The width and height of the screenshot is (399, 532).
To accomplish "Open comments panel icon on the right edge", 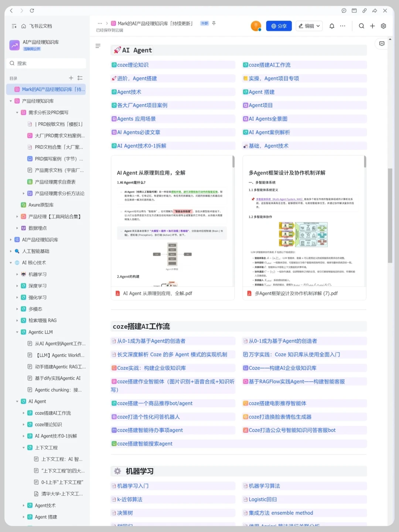I will click(382, 44).
